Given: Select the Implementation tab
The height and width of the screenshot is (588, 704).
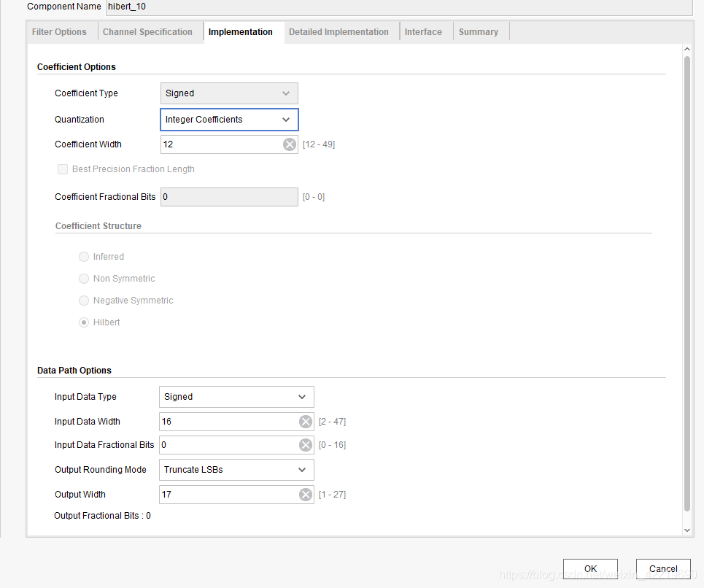Looking at the screenshot, I should tap(241, 32).
